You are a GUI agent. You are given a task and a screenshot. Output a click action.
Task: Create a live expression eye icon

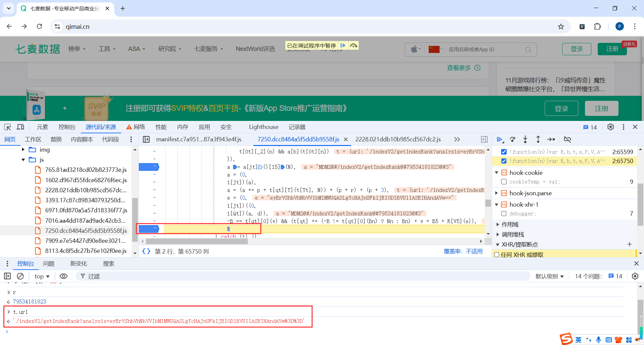(63, 276)
